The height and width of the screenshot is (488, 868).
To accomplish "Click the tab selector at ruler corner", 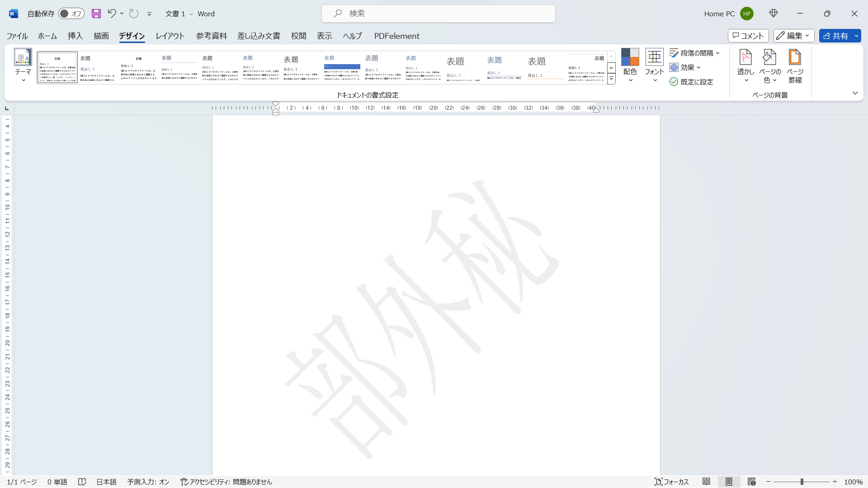I will click(x=7, y=108).
